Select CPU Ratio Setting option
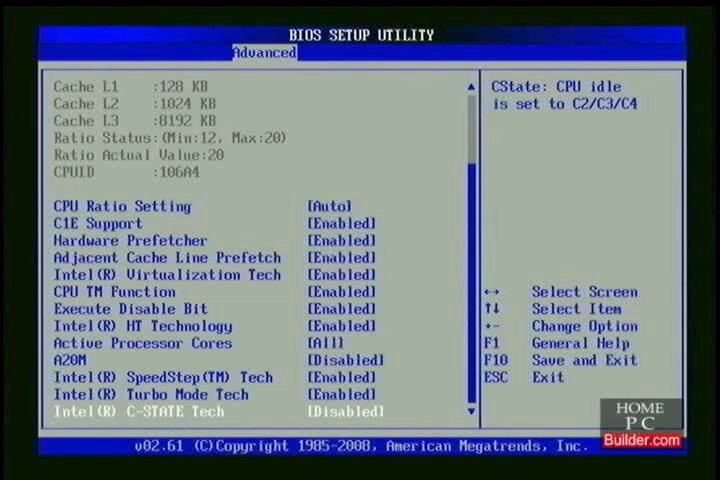 click(x=122, y=206)
